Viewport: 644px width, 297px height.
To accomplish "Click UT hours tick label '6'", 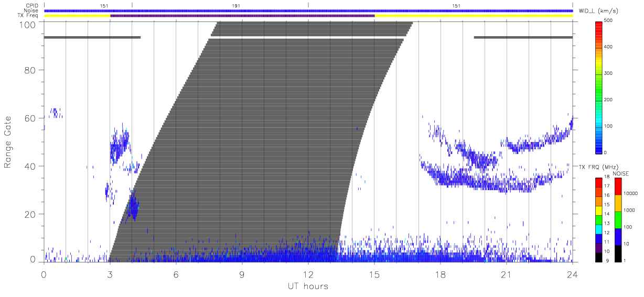I will (176, 274).
